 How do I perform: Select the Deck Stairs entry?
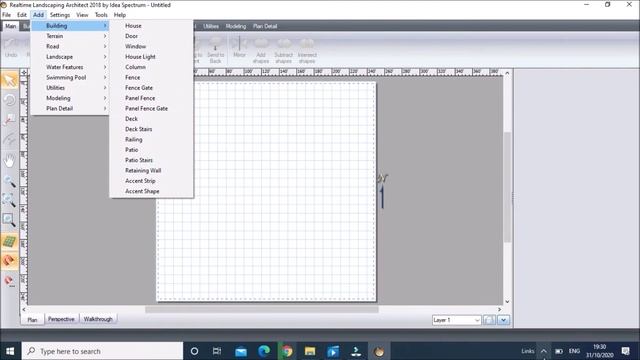click(x=151, y=129)
